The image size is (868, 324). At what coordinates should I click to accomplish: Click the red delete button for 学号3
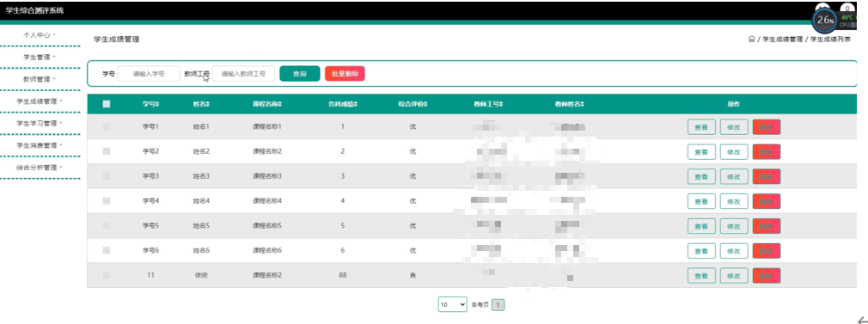[767, 177]
